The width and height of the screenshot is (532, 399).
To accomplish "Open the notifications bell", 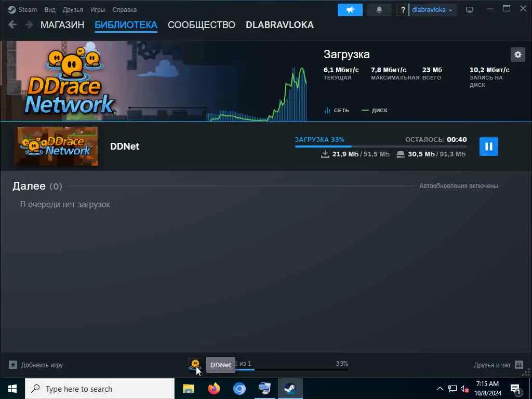I will pos(379,10).
